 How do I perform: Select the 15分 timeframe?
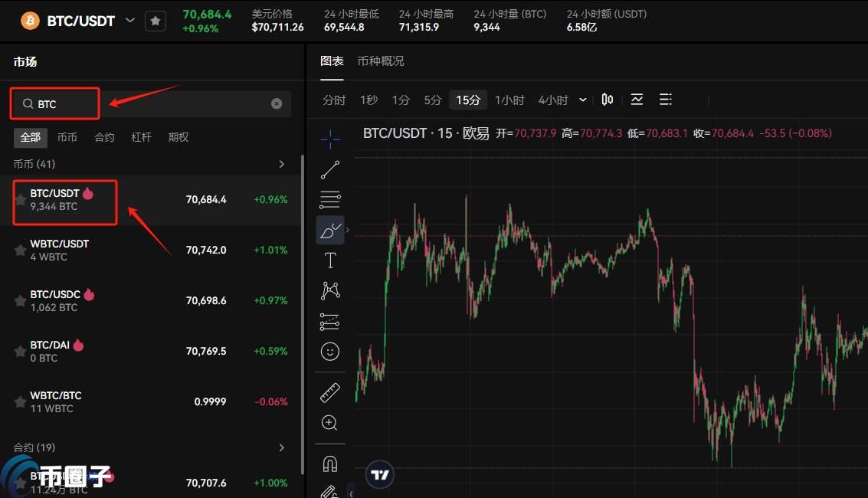[468, 100]
